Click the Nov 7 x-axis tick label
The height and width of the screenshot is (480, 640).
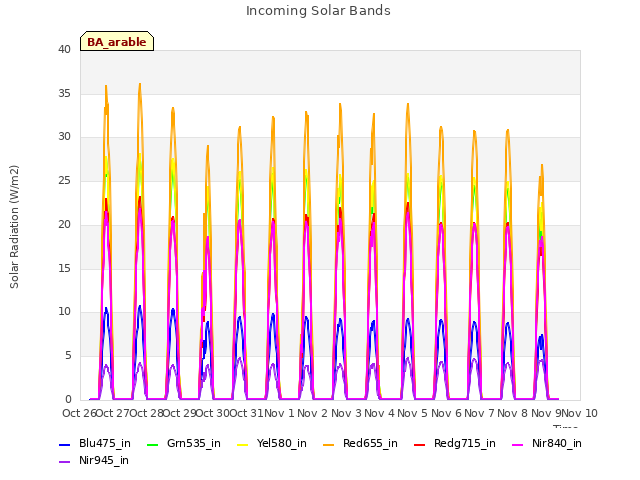click(480, 413)
